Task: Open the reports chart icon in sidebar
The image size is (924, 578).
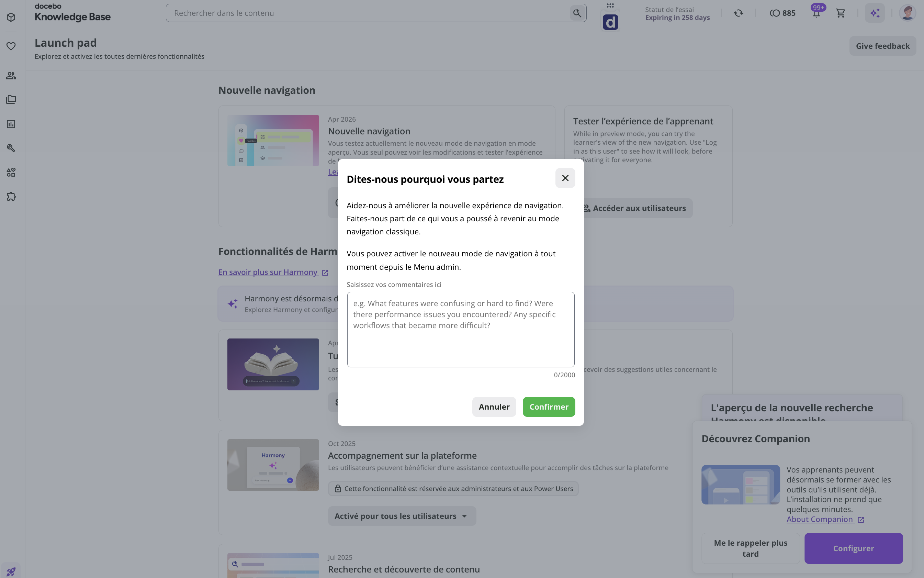Action: [11, 124]
